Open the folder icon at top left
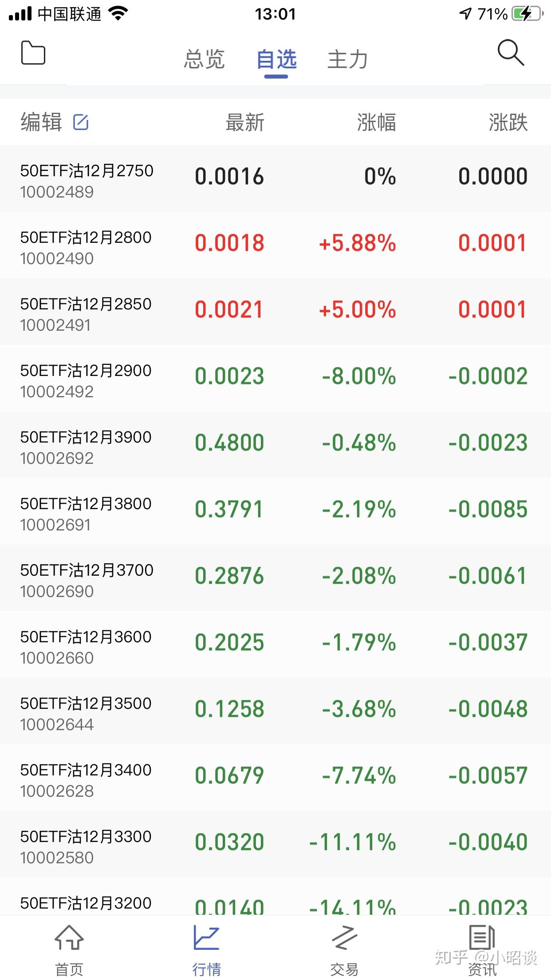Viewport: 551px width, 980px height. pos(33,53)
